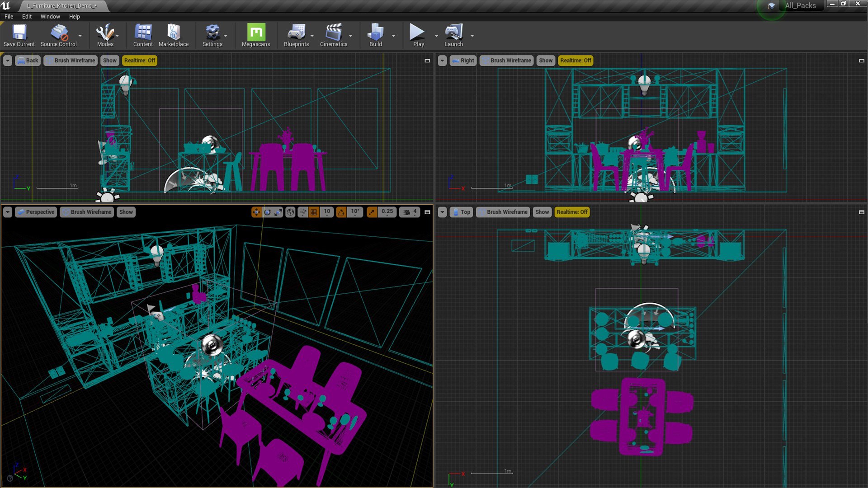Click the world coordinate system globe icon

[x=291, y=212]
